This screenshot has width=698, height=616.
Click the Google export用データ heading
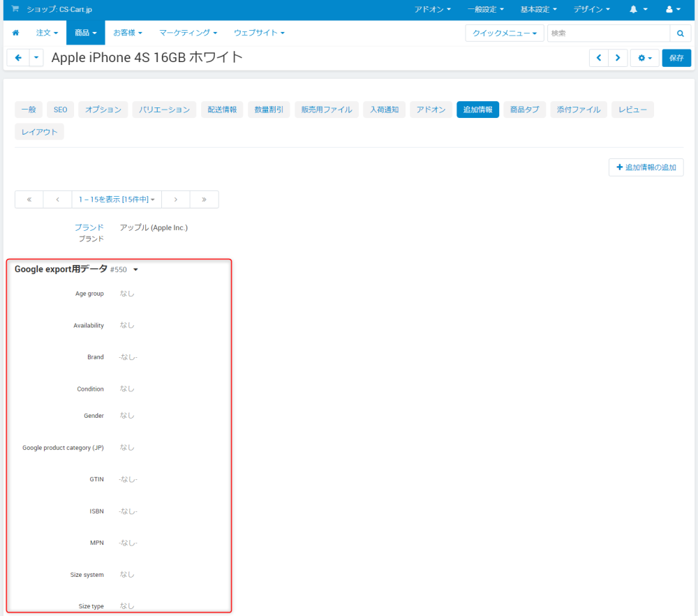click(61, 269)
